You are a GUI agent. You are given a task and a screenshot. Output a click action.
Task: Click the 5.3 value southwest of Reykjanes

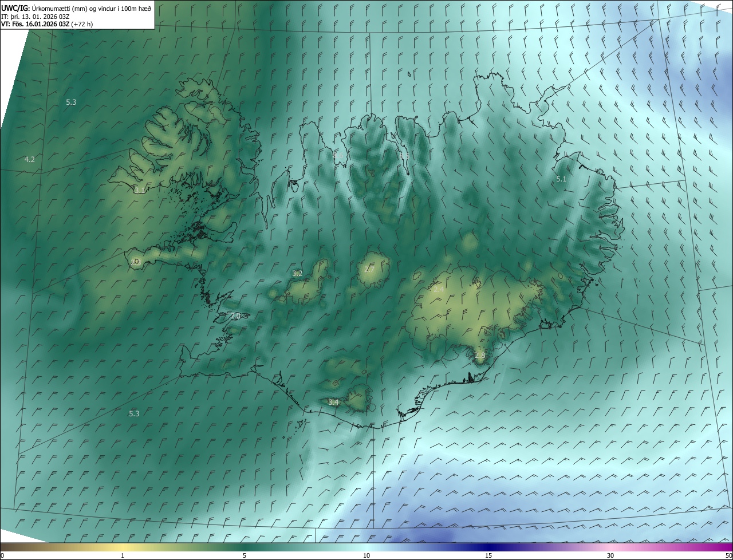pos(134,413)
